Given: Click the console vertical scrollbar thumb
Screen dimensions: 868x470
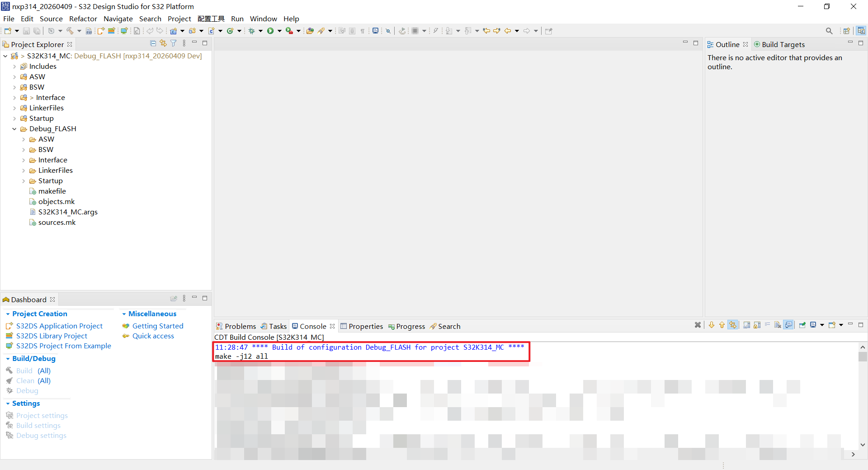Looking at the screenshot, I should pos(863,356).
